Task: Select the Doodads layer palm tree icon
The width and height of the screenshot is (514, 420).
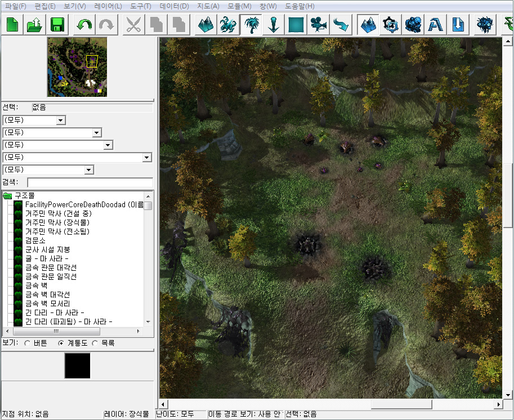Action: point(251,25)
